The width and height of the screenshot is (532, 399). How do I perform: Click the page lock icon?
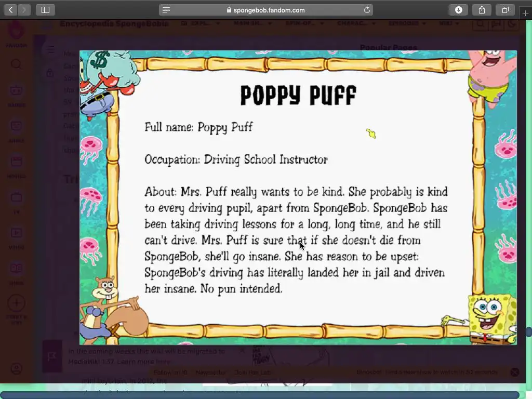[x=50, y=73]
